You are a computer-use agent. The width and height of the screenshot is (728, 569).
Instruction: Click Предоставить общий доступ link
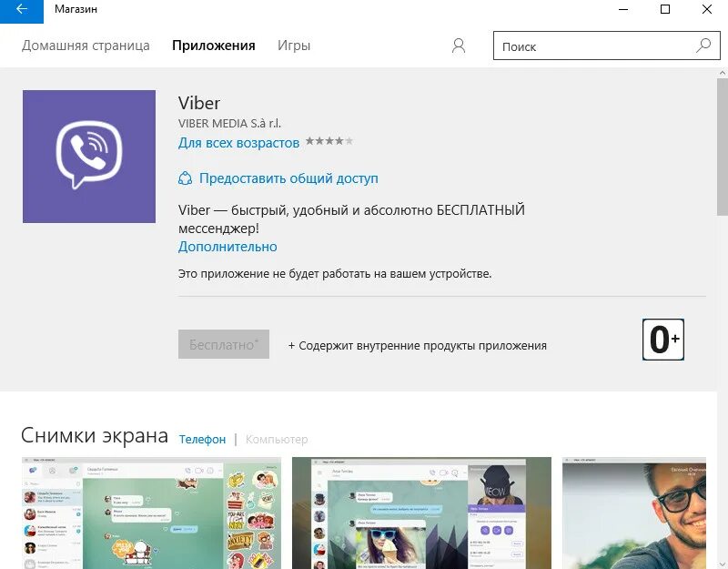coord(288,178)
